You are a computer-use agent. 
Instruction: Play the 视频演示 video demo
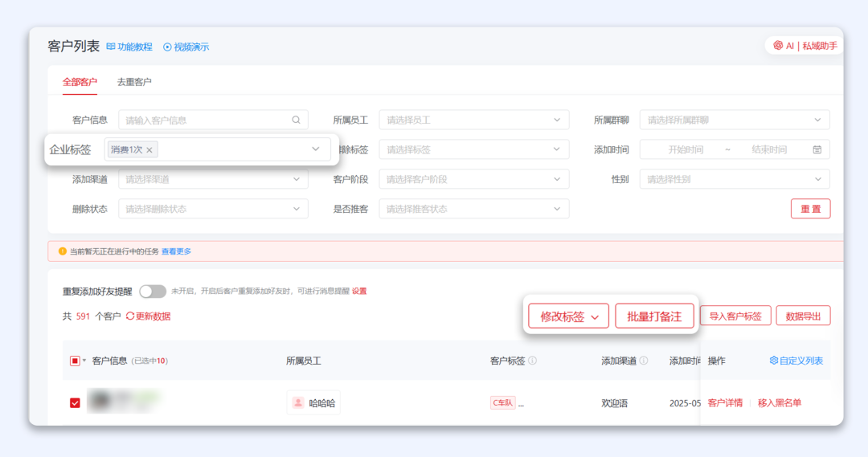coord(167,47)
